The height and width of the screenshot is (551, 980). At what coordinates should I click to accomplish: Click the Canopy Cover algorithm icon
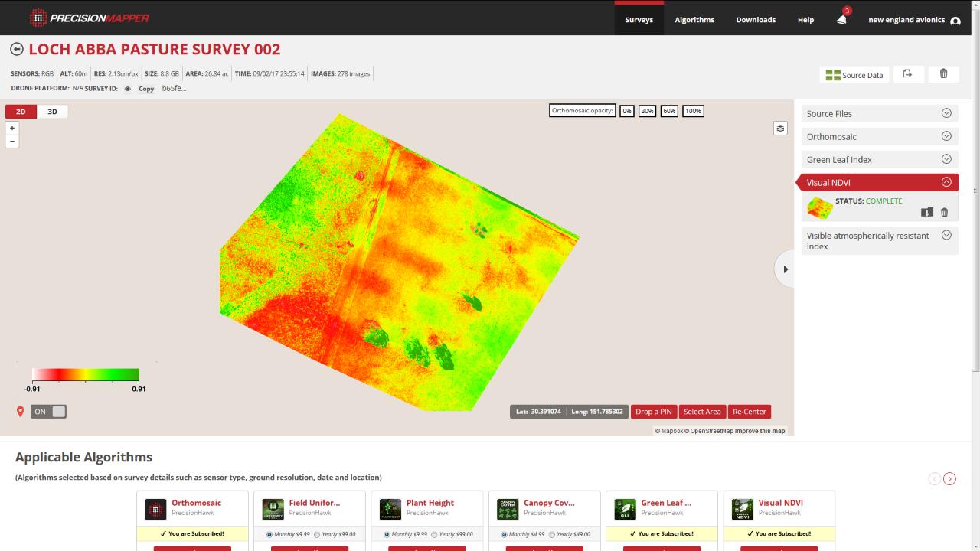click(508, 510)
